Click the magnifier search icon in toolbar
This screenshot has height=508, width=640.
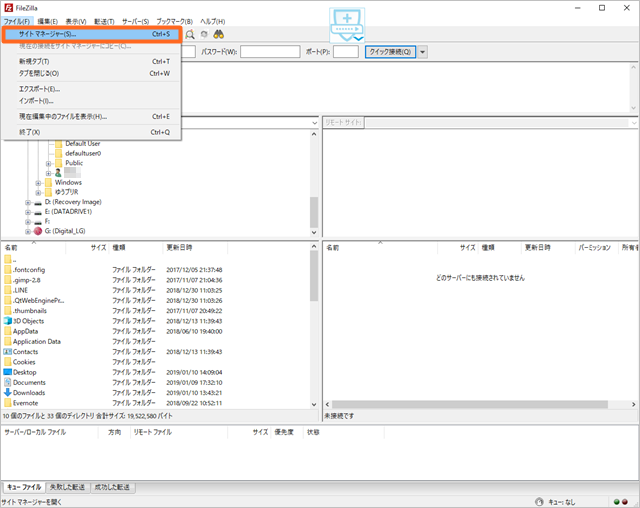190,34
